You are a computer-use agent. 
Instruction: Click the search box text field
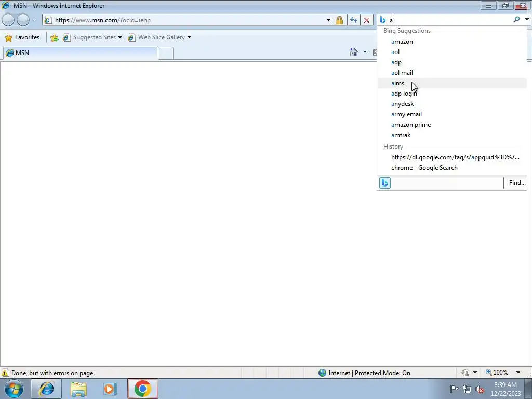click(449, 20)
